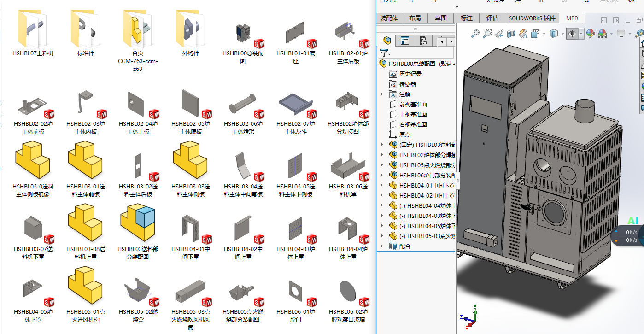Click the FeatureManager filter funnel icon

pos(384,53)
